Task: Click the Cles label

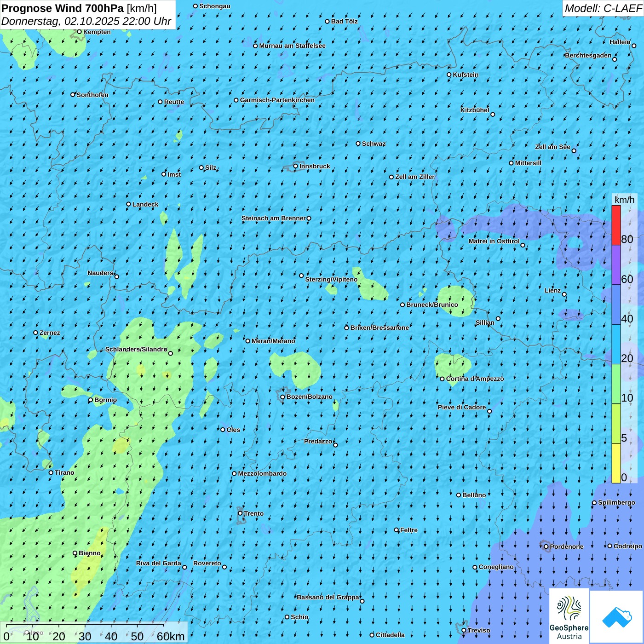Action: pyautogui.click(x=233, y=430)
